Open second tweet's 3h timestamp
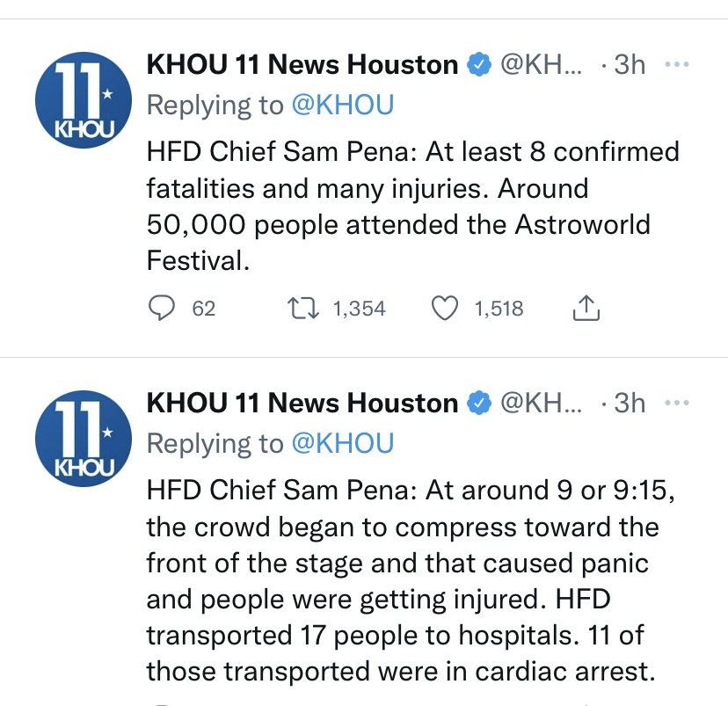 pos(630,403)
